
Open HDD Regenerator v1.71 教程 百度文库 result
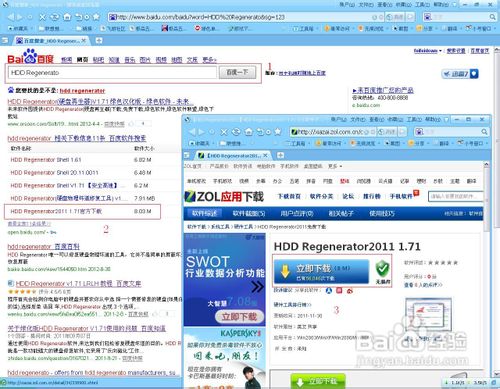coord(78,284)
